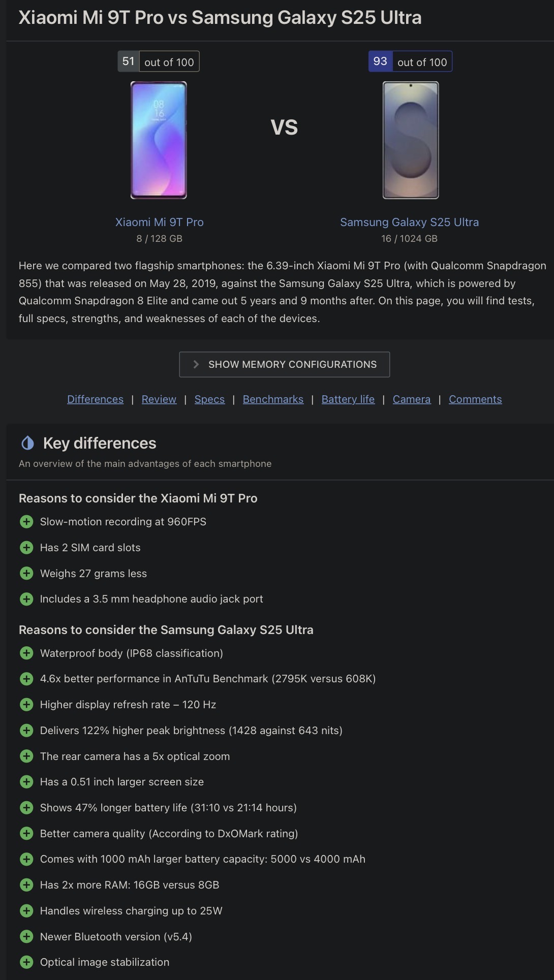Click the plus icon beside 3.5 mm headphone jack
Screen dimensions: 554x980
point(26,599)
